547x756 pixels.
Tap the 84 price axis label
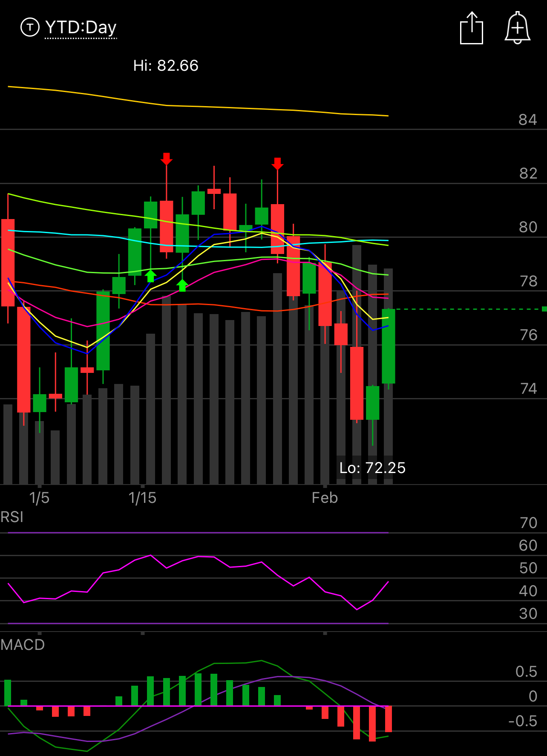pos(528,120)
